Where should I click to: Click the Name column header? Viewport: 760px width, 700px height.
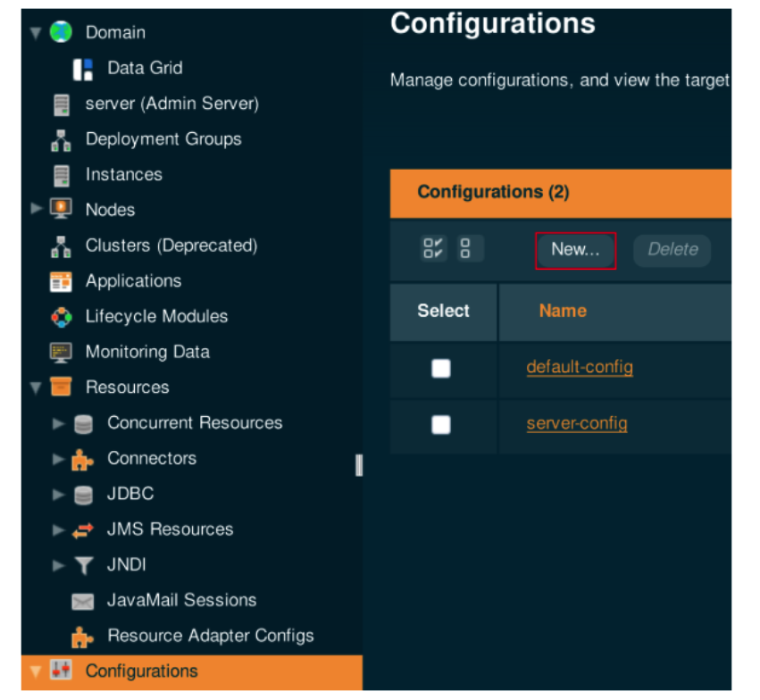coord(563,312)
